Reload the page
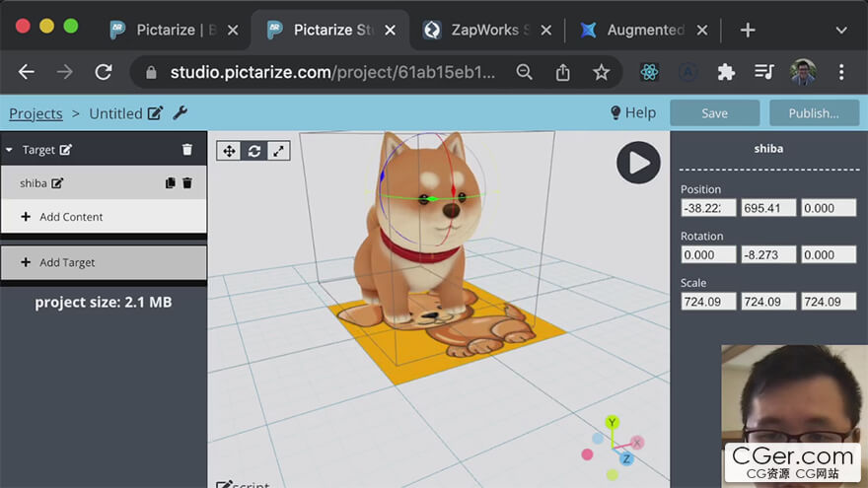This screenshot has height=488, width=868. (104, 72)
